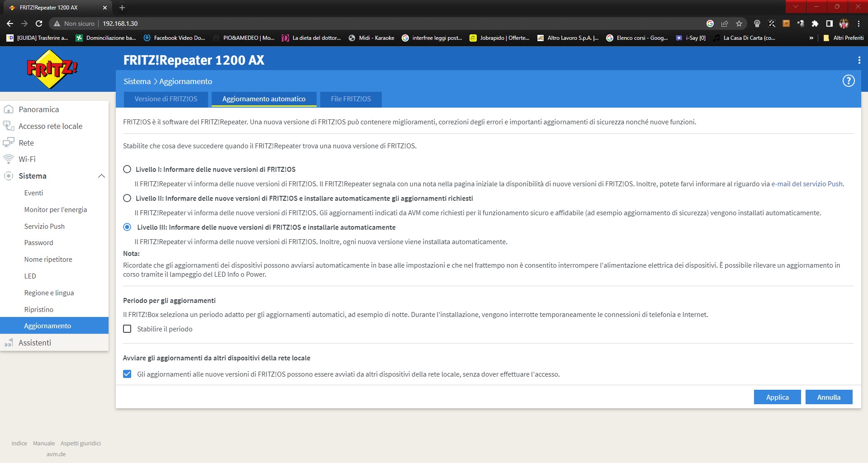
Task: Open Monitor per l'energia page
Action: point(56,209)
